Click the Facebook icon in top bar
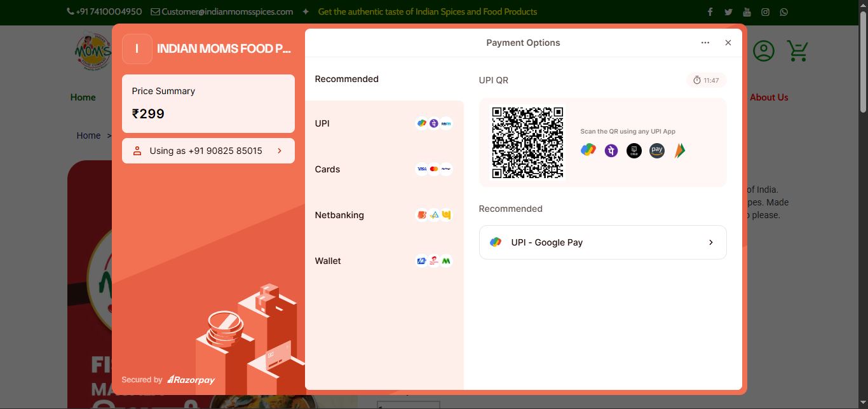This screenshot has height=409, width=868. point(710,12)
